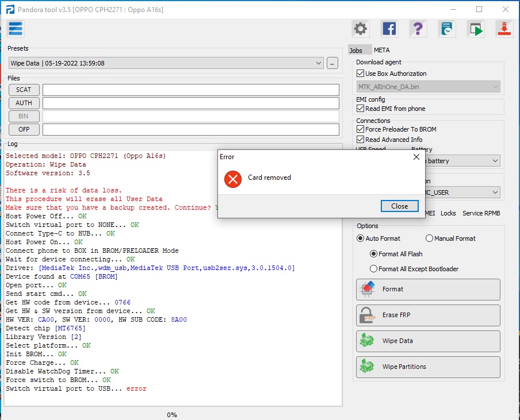The width and height of the screenshot is (520, 420).
Task: Toggle Force Preloader To BROM checkbox
Action: (360, 129)
